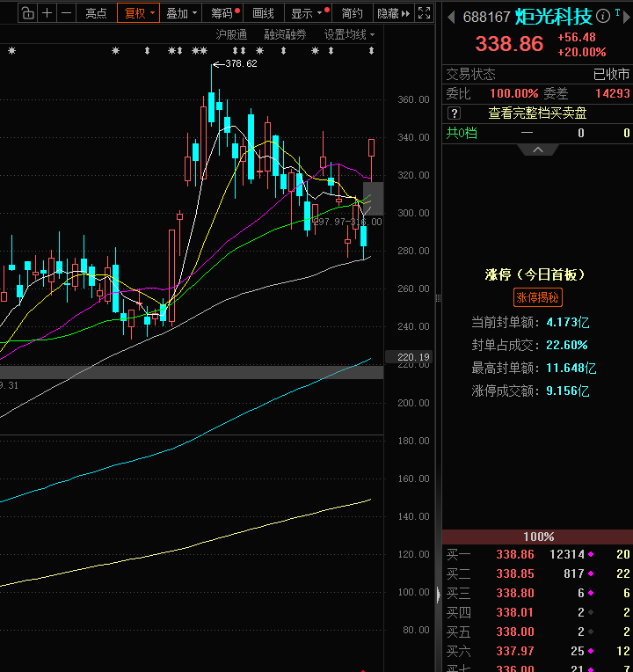
Task: Toggle 筹码 chip distribution view
Action: [x=222, y=13]
